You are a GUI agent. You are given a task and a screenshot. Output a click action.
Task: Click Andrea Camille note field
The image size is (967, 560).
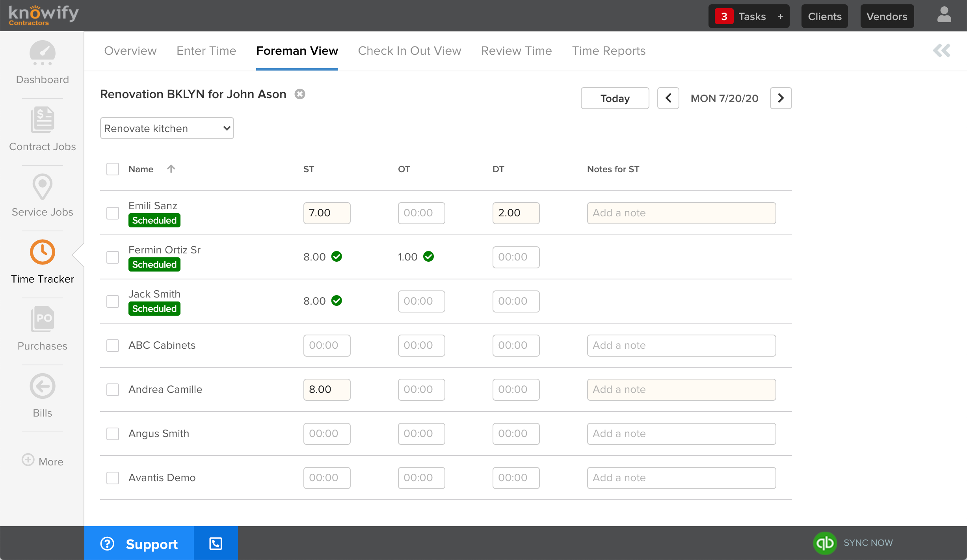(x=682, y=390)
